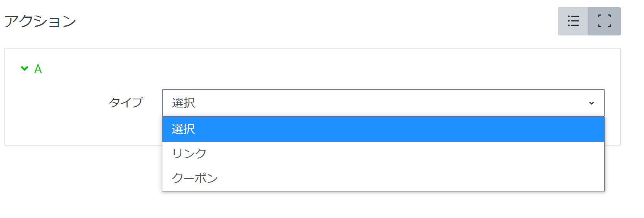Viewport: 644px width, 218px height.
Task: Click the タイプ field label
Action: [x=126, y=102]
